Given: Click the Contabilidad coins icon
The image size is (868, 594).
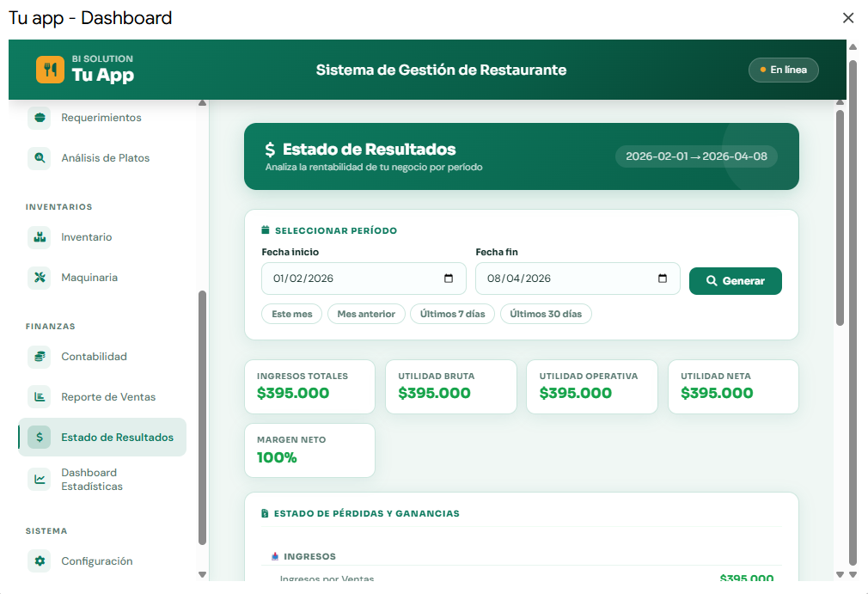Looking at the screenshot, I should 40,357.
